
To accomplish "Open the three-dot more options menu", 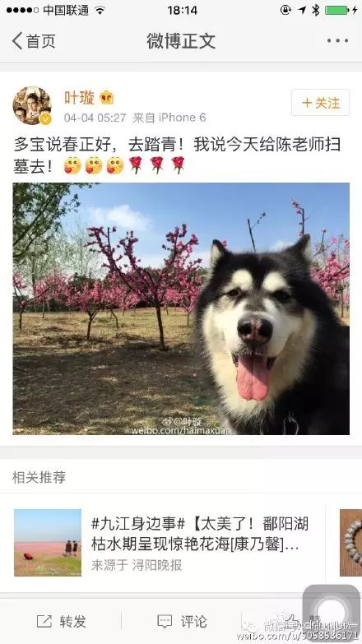I will 338,40.
